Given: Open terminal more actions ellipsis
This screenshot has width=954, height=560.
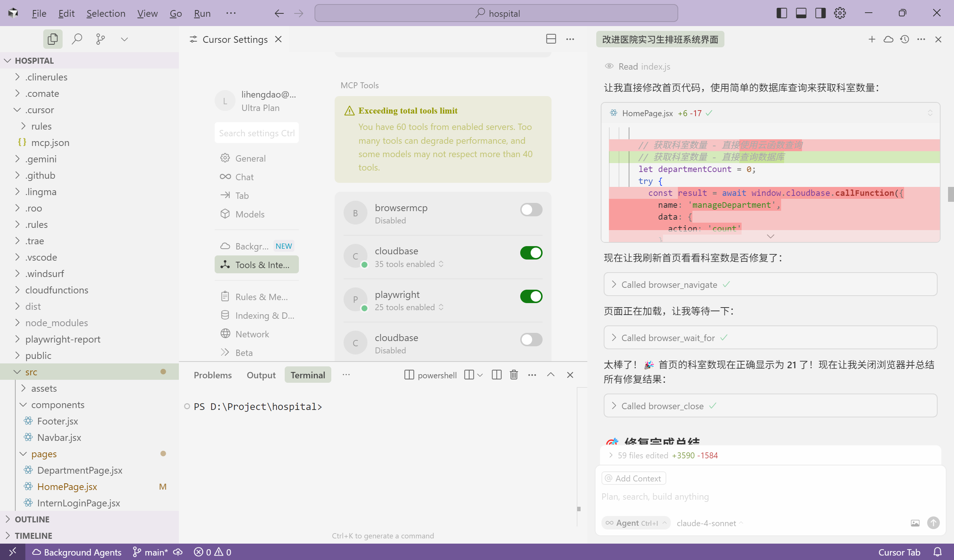Looking at the screenshot, I should point(532,375).
